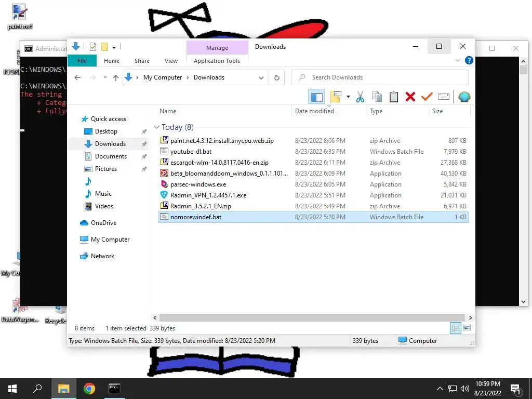532x399 pixels.
Task: Open the Application Tools tab
Action: coord(217,61)
